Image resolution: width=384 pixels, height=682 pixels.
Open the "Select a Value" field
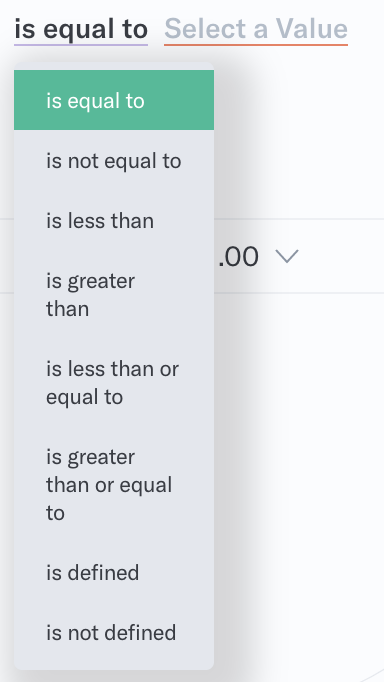pyautogui.click(x=256, y=30)
